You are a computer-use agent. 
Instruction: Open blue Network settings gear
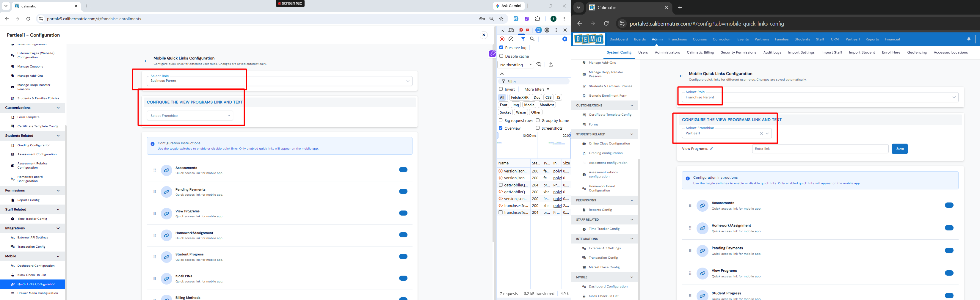(x=565, y=39)
